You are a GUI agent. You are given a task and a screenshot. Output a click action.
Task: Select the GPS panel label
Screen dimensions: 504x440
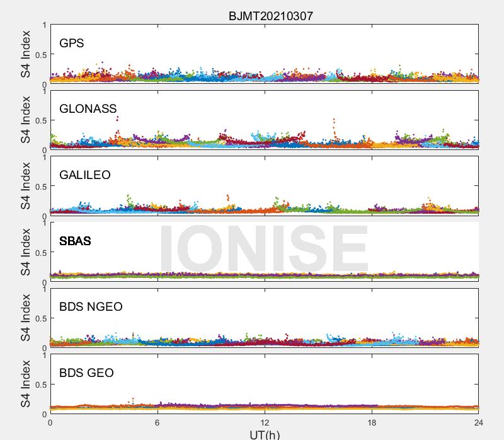[72, 43]
